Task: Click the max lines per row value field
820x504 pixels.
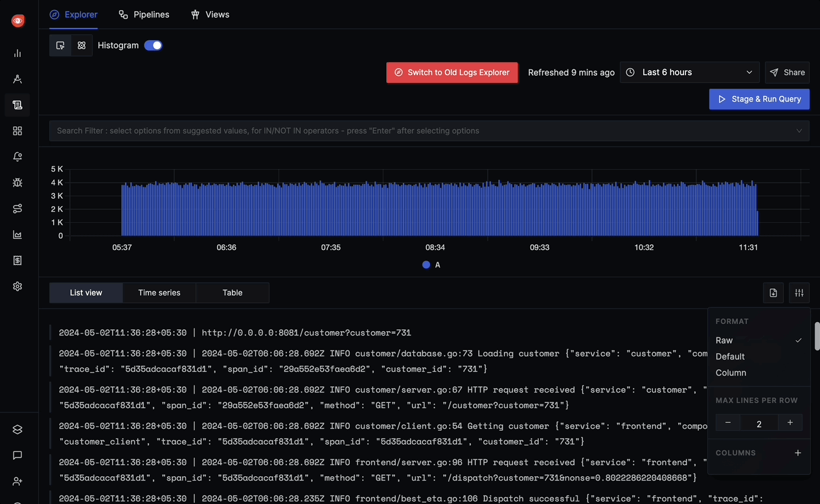Action: (x=759, y=423)
